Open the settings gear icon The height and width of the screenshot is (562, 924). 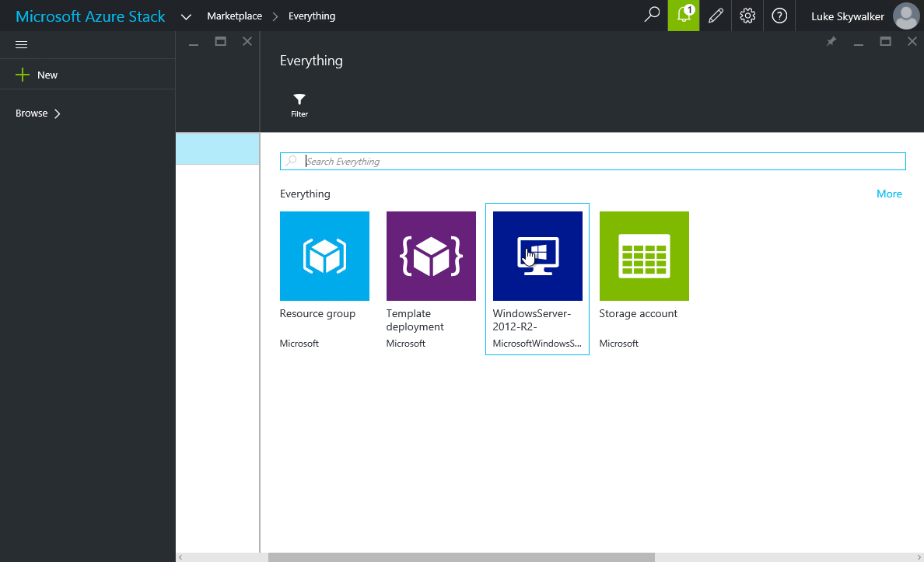747,16
